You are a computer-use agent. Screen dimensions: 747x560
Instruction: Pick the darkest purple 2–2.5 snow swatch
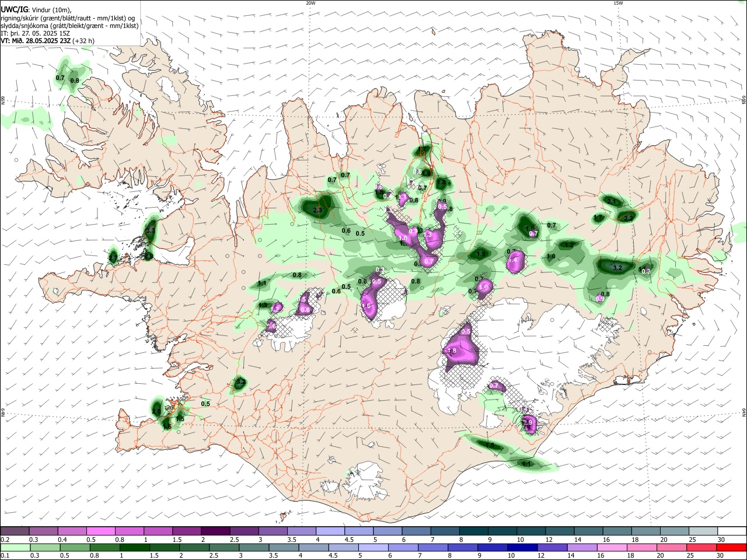215,531
